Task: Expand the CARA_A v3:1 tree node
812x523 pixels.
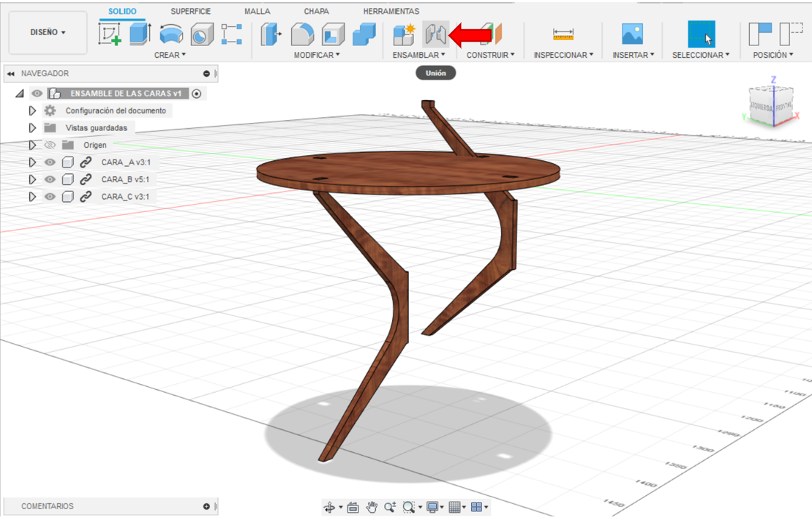Action: (x=32, y=162)
